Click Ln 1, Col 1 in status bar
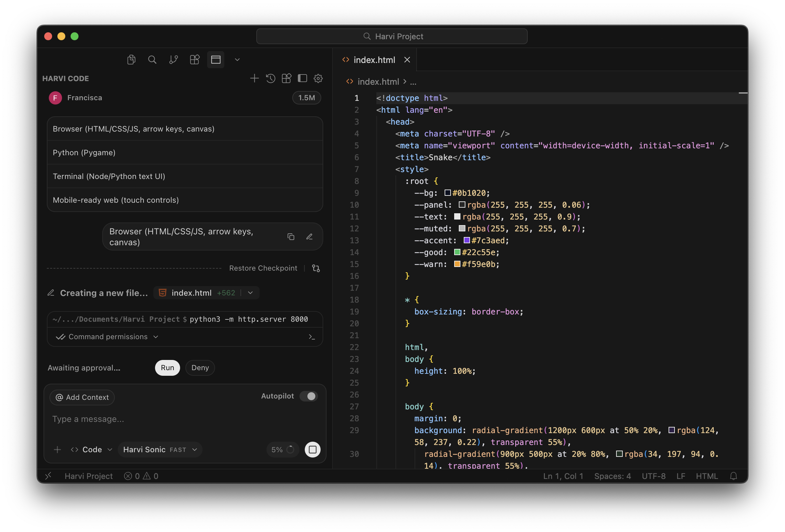This screenshot has width=785, height=532. [563, 476]
